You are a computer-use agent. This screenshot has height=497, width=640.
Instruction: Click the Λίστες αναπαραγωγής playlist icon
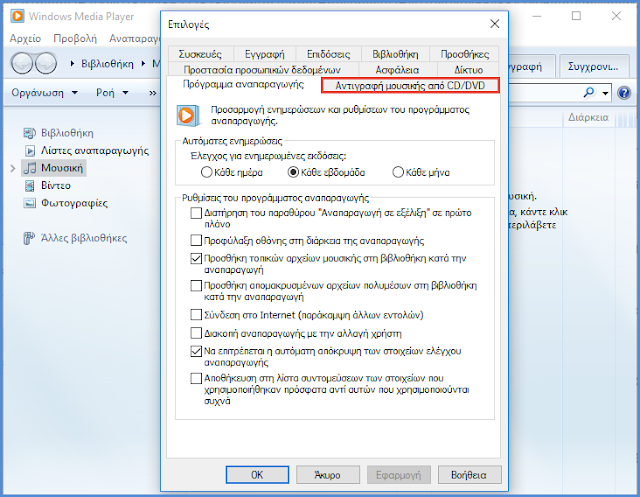click(x=30, y=151)
